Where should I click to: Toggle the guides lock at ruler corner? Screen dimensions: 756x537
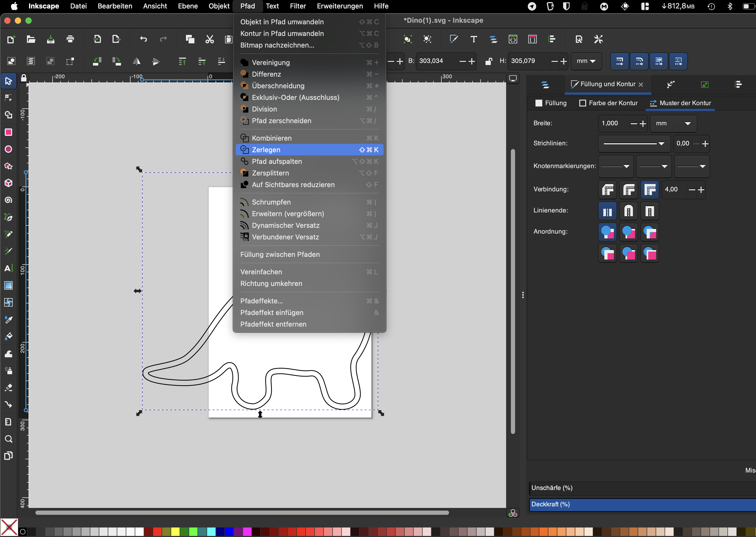pyautogui.click(x=24, y=78)
